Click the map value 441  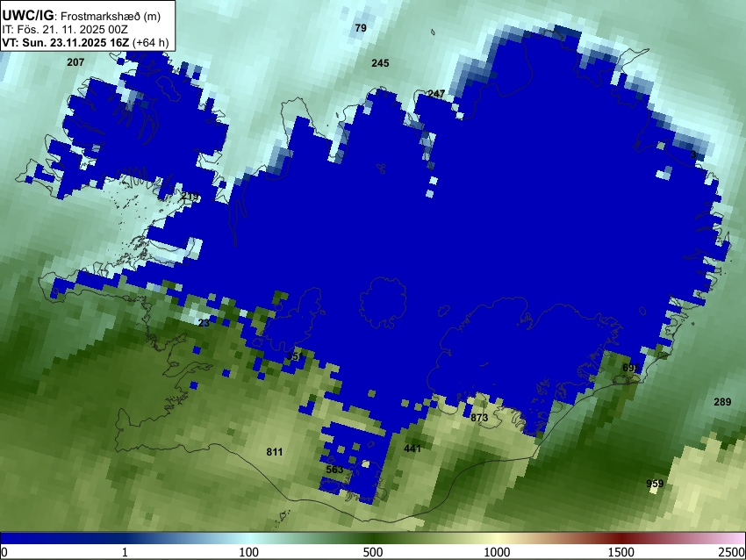coord(412,449)
